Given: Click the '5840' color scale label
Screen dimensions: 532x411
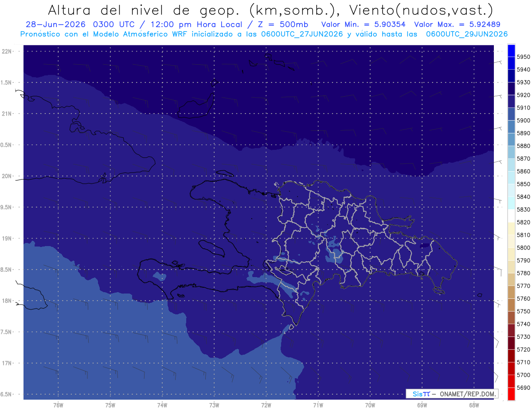Looking at the screenshot, I should pyautogui.click(x=524, y=197).
